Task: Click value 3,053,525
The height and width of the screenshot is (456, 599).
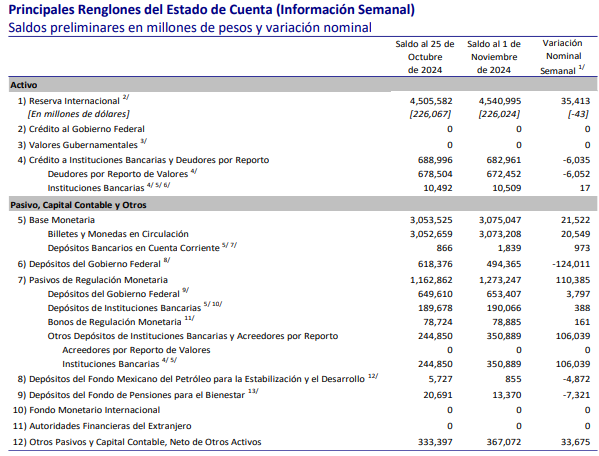Action: pos(431,220)
